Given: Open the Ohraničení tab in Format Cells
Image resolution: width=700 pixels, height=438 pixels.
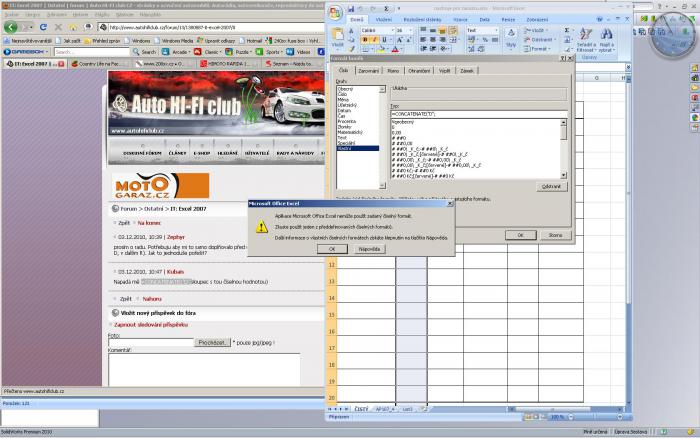Looking at the screenshot, I should pos(418,71).
